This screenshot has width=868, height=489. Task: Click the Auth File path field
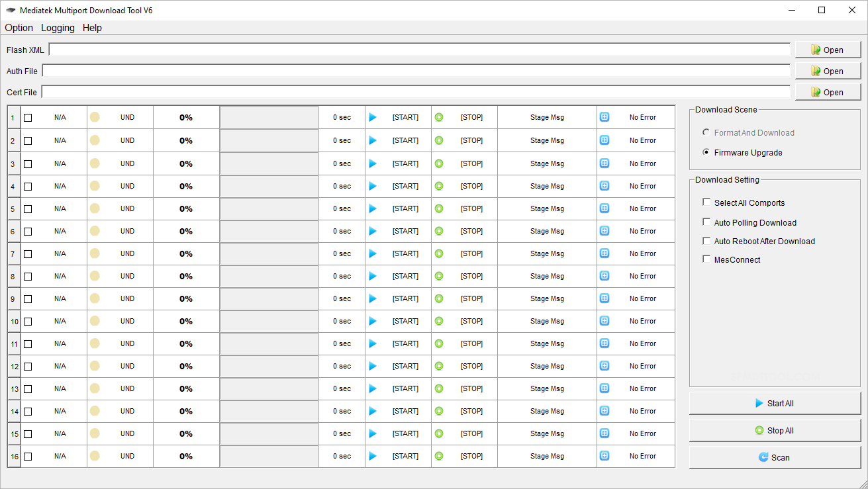point(416,71)
